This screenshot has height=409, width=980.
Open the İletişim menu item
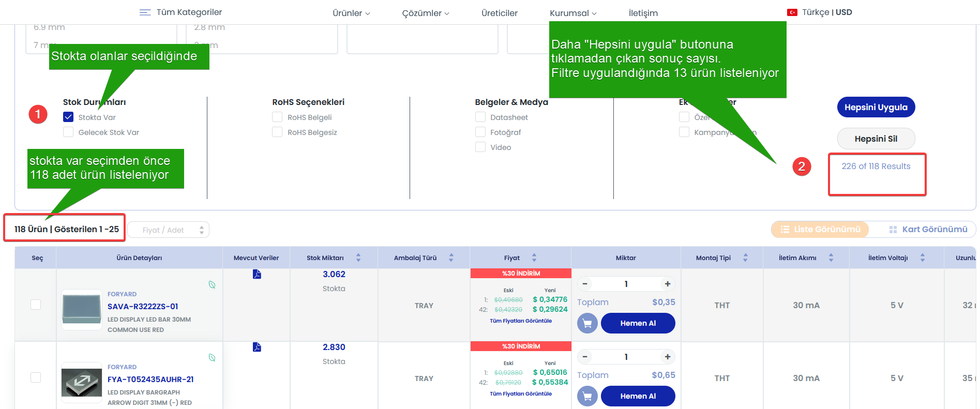point(643,13)
